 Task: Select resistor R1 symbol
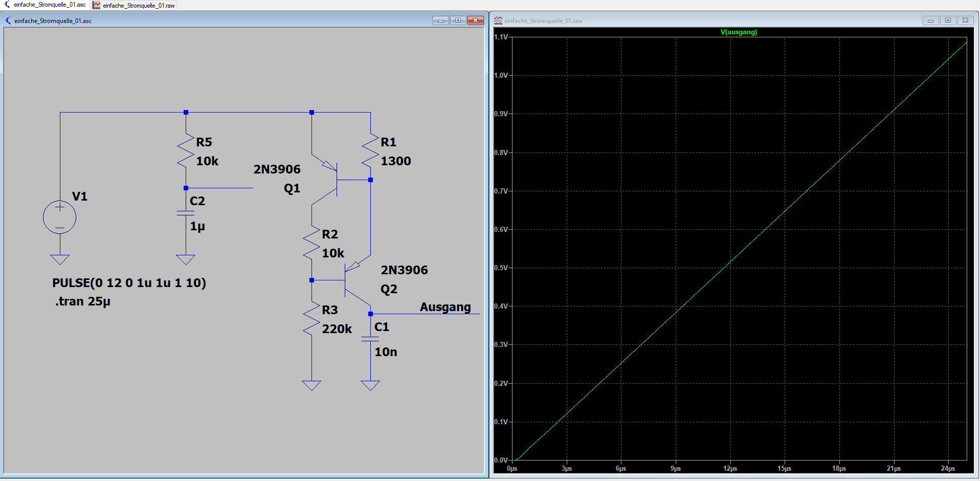coord(370,151)
